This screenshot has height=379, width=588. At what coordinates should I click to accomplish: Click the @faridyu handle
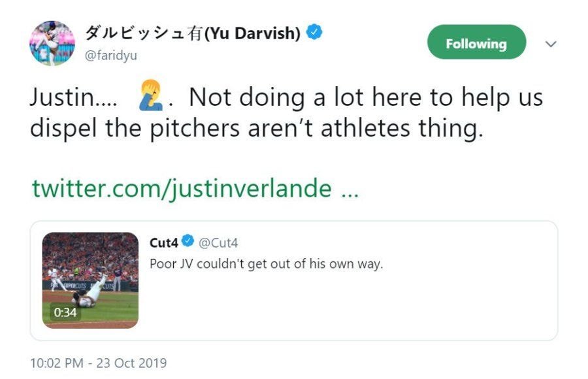pos(111,56)
